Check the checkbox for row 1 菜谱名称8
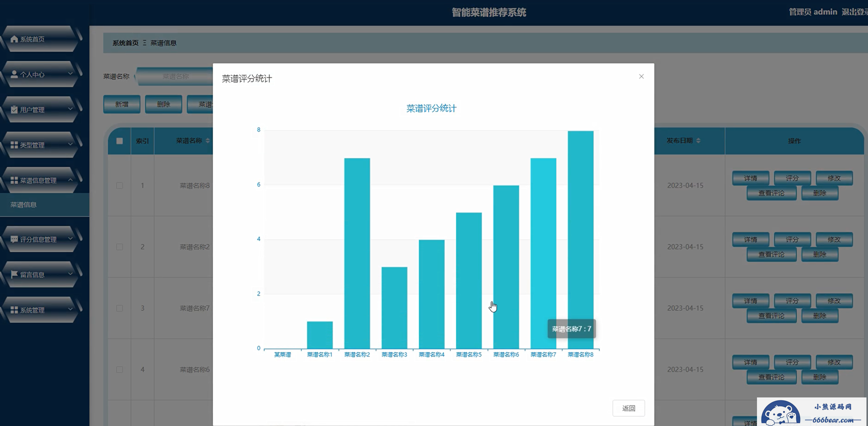 tap(119, 185)
